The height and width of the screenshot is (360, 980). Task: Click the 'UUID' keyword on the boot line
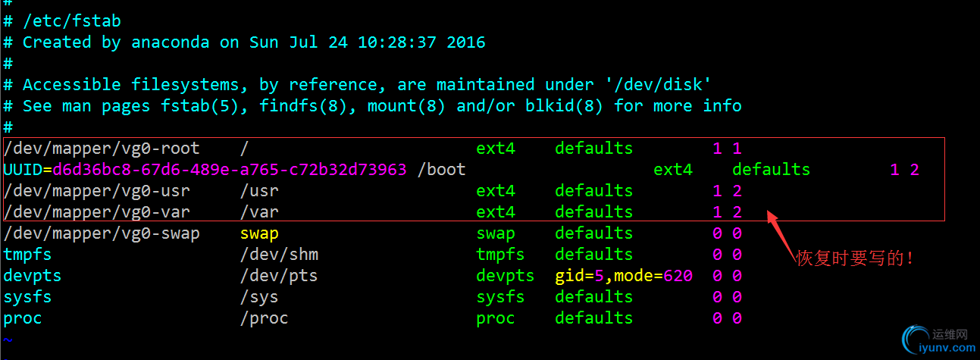tap(23, 170)
